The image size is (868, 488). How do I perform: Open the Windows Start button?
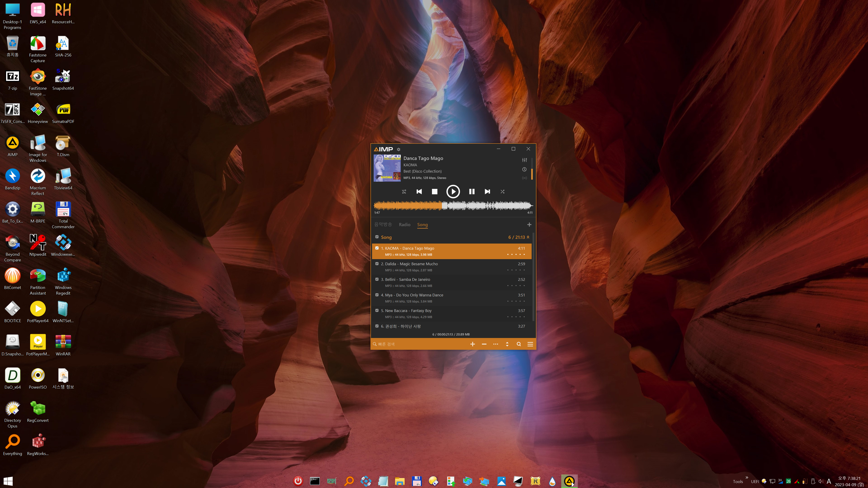coord(8,481)
